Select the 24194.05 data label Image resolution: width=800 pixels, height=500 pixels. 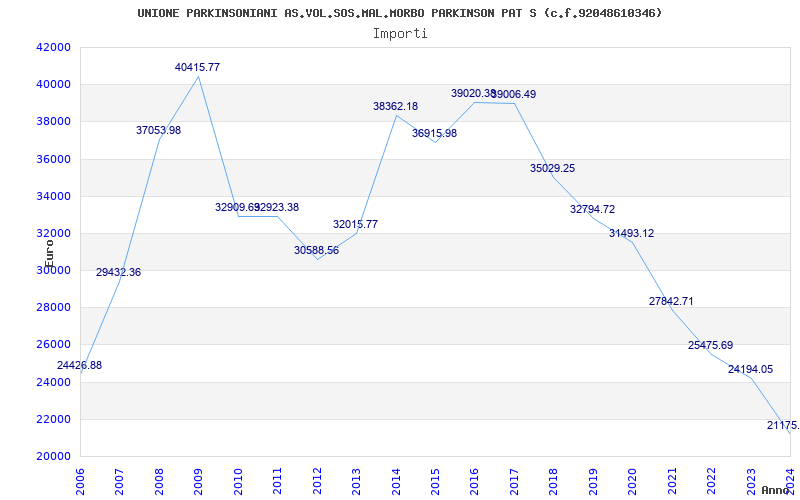[751, 369]
